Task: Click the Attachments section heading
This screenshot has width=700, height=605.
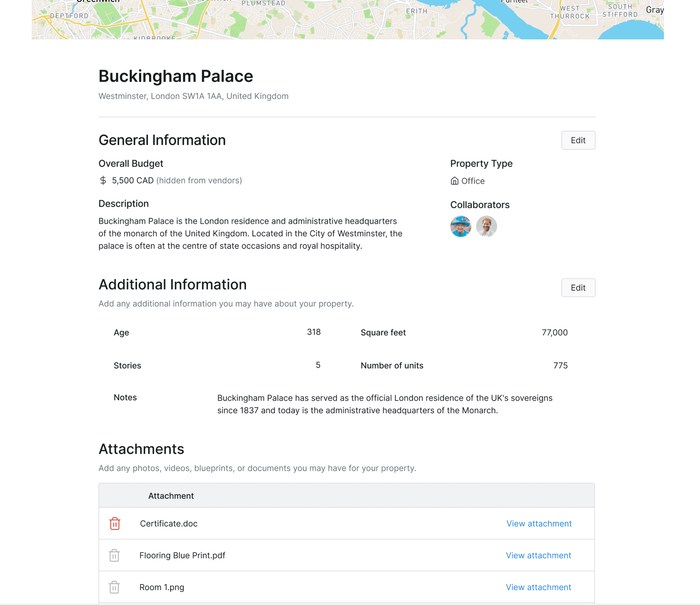Action: (141, 449)
